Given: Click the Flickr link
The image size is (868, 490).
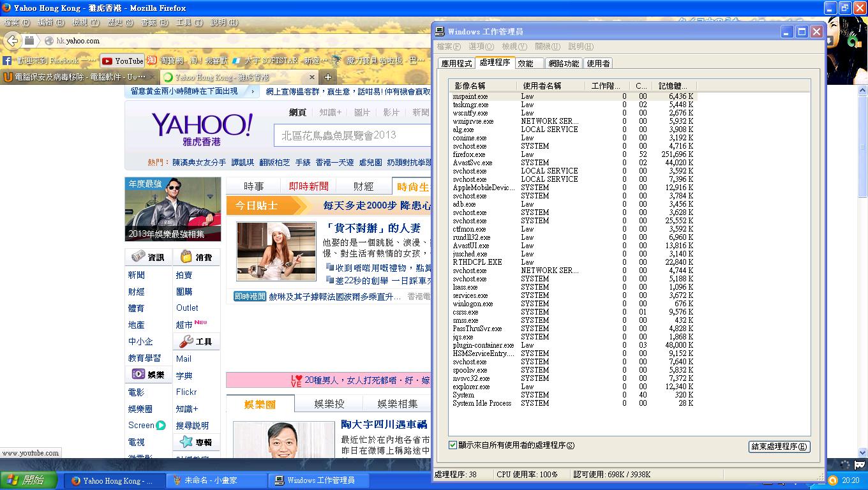Looking at the screenshot, I should (186, 392).
